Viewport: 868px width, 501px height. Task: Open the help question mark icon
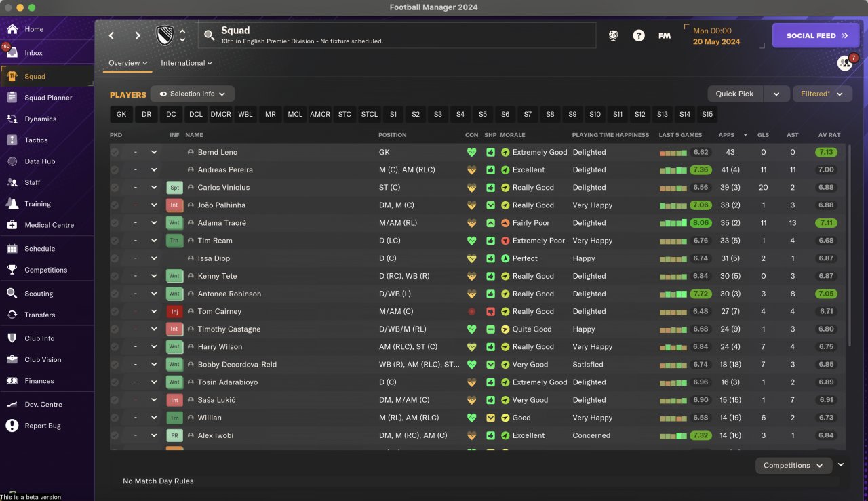click(639, 35)
